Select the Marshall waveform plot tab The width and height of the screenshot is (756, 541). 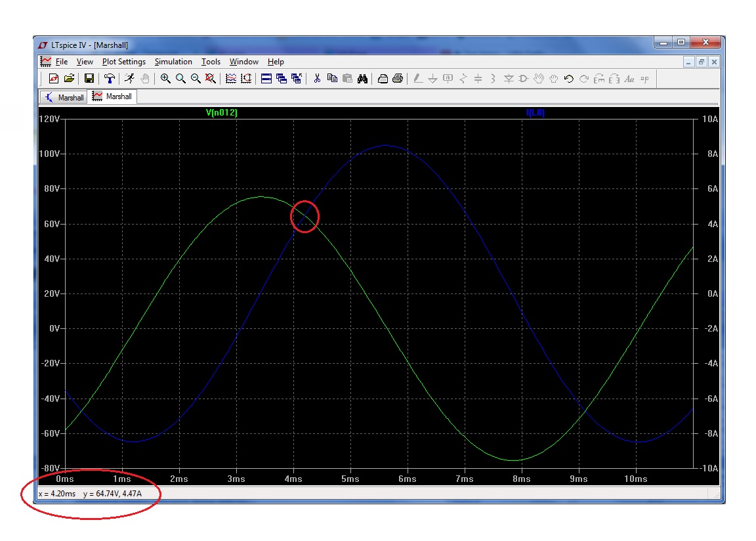pyautogui.click(x=113, y=97)
